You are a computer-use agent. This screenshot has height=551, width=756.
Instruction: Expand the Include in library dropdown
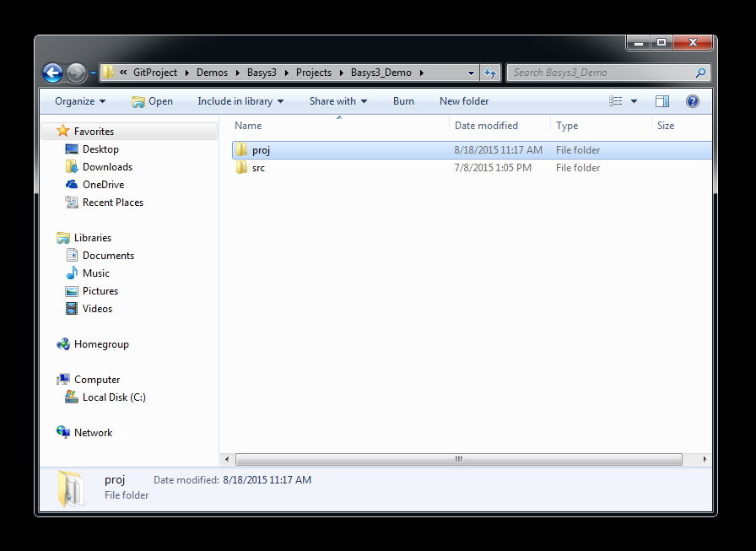tap(240, 101)
